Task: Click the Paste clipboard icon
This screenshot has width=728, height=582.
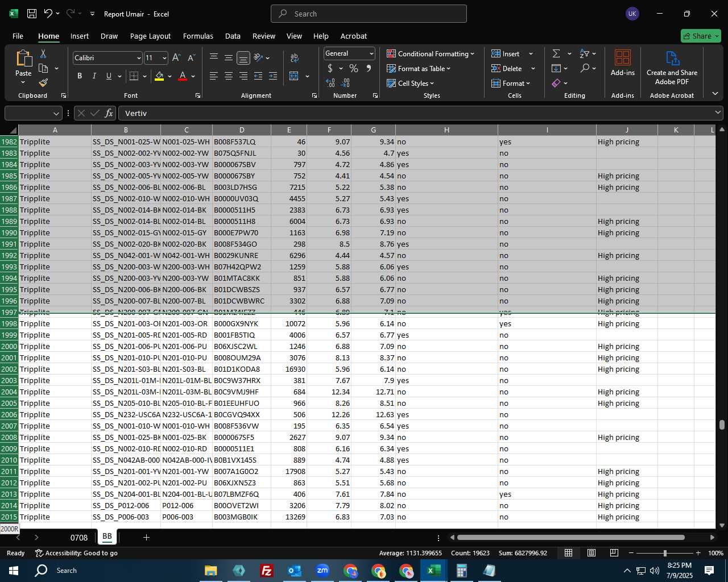Action: (23, 59)
